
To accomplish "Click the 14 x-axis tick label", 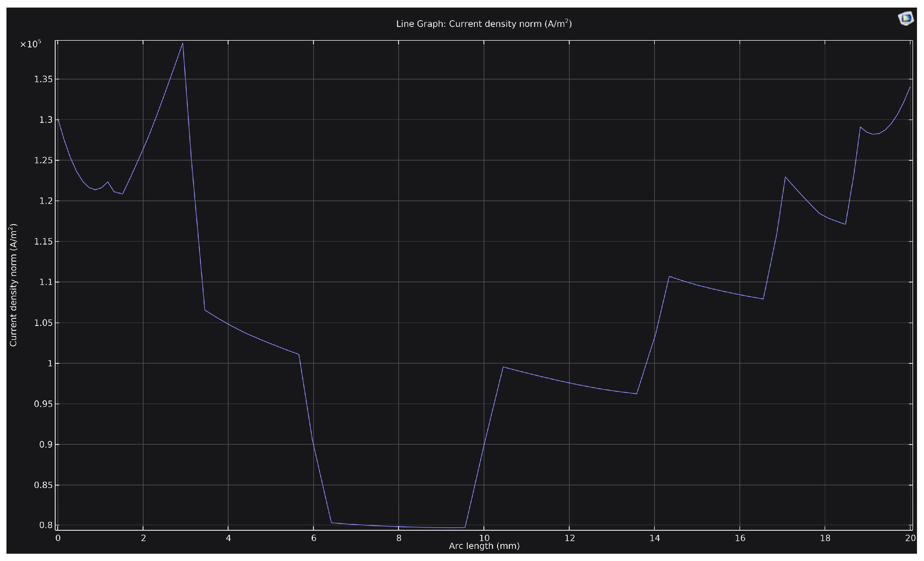I will click(655, 539).
